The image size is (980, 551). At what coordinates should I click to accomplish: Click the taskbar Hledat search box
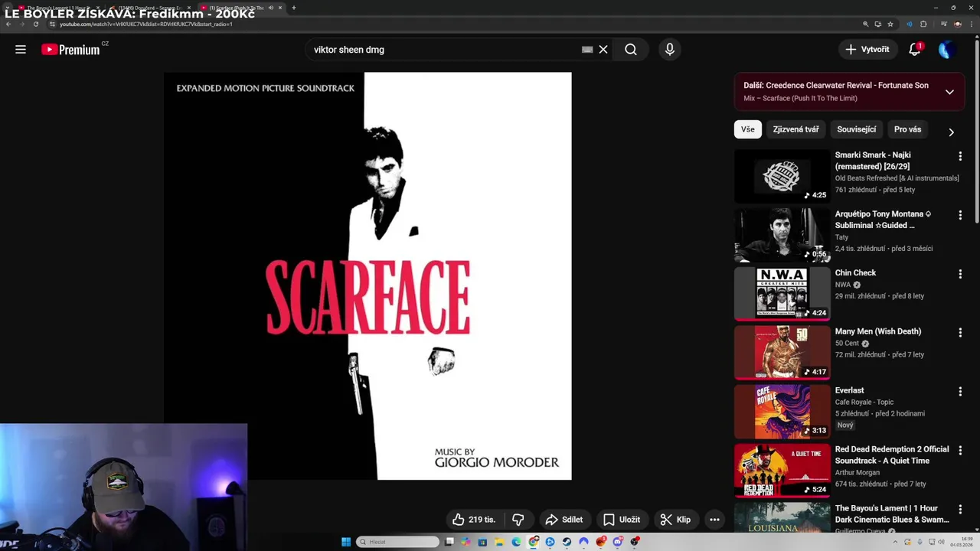tap(397, 542)
